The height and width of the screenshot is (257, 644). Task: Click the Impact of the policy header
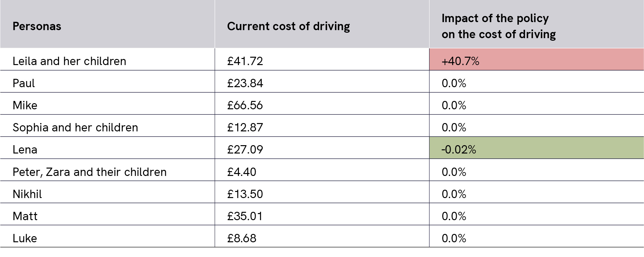(x=498, y=26)
